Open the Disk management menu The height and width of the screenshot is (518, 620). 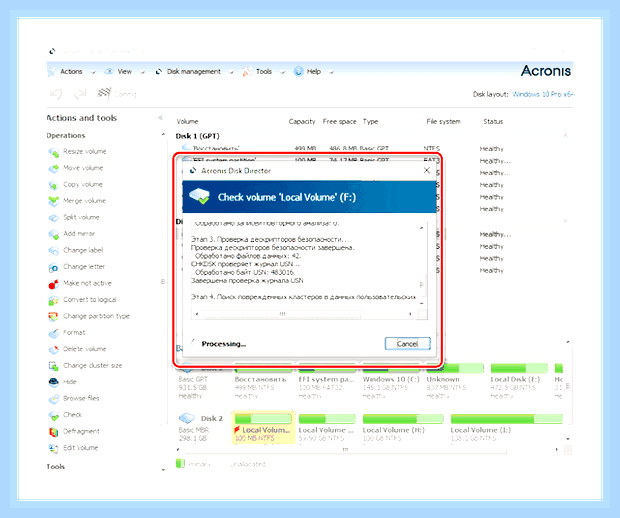[x=194, y=72]
